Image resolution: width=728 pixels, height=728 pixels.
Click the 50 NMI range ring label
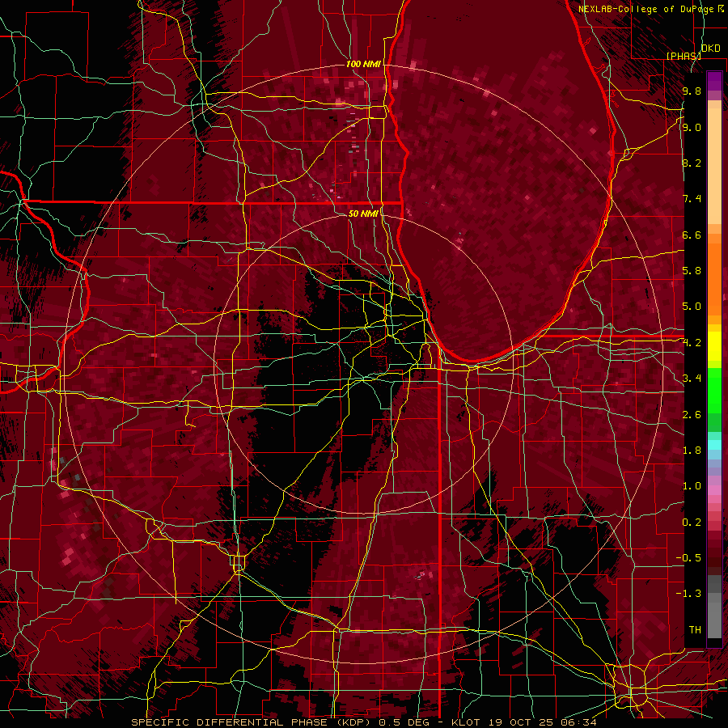tap(363, 214)
